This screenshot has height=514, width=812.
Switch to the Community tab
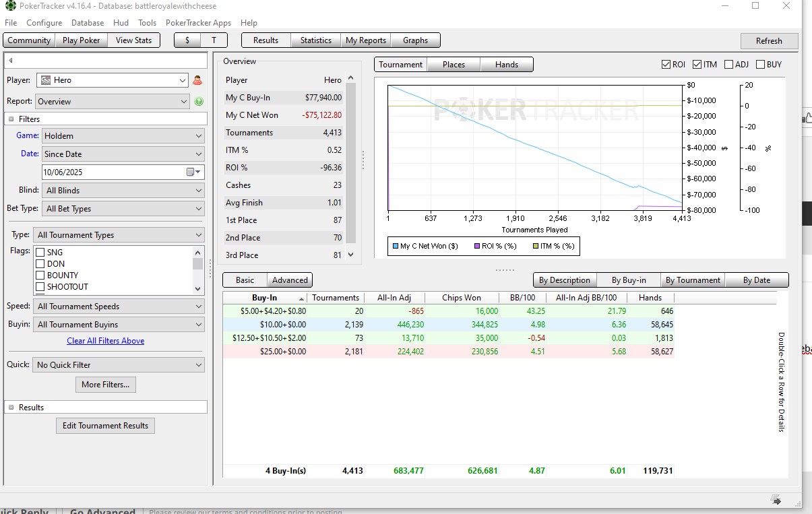[x=29, y=40]
